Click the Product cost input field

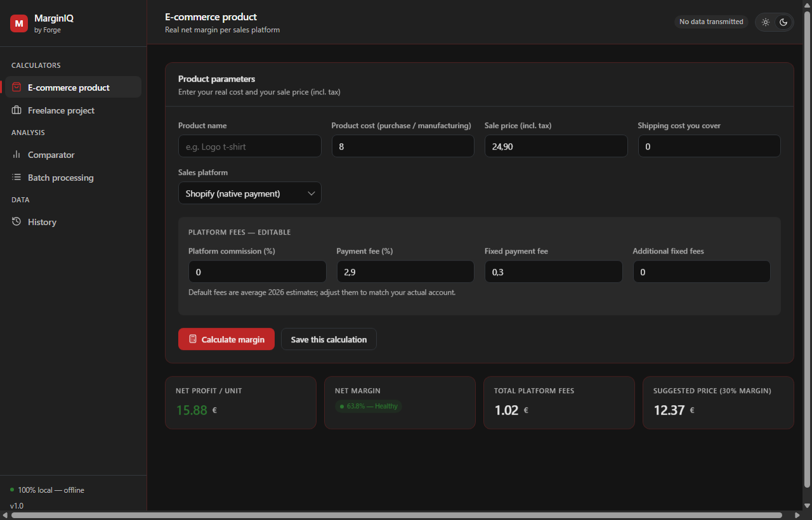coord(403,146)
